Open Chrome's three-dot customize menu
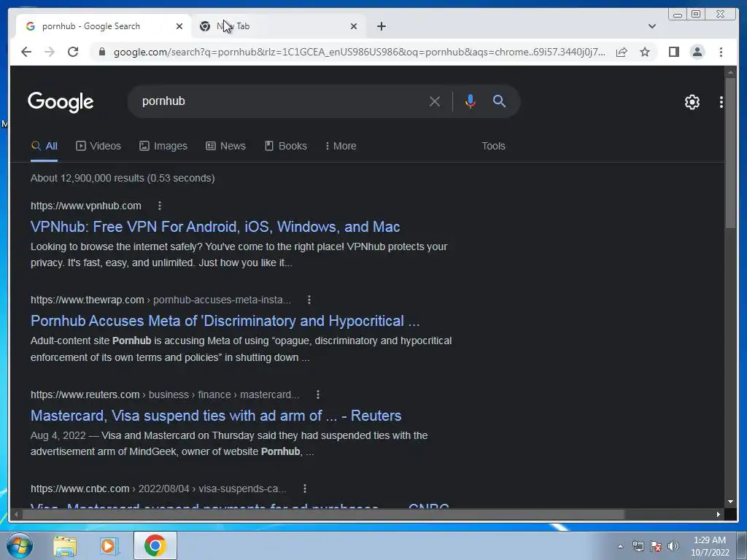The width and height of the screenshot is (747, 560). click(x=721, y=52)
